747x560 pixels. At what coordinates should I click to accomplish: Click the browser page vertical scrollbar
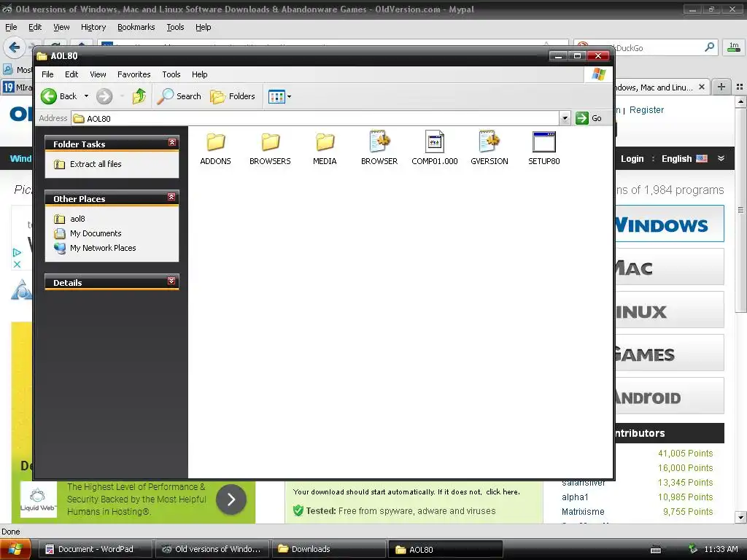pyautogui.click(x=740, y=209)
